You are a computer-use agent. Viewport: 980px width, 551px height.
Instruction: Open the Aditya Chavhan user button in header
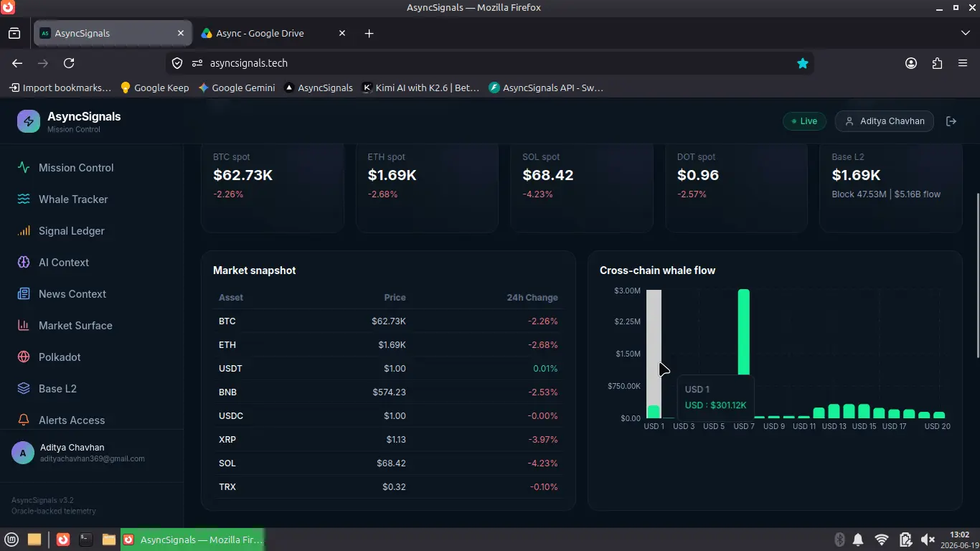click(x=885, y=121)
